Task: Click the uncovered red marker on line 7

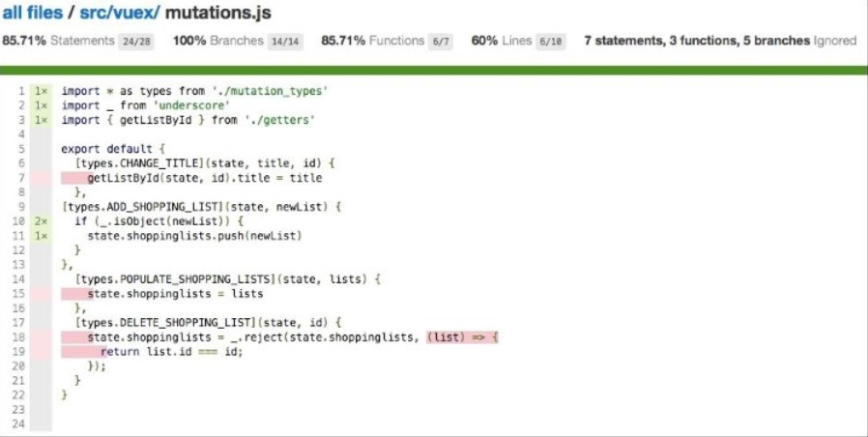Action: (42, 178)
